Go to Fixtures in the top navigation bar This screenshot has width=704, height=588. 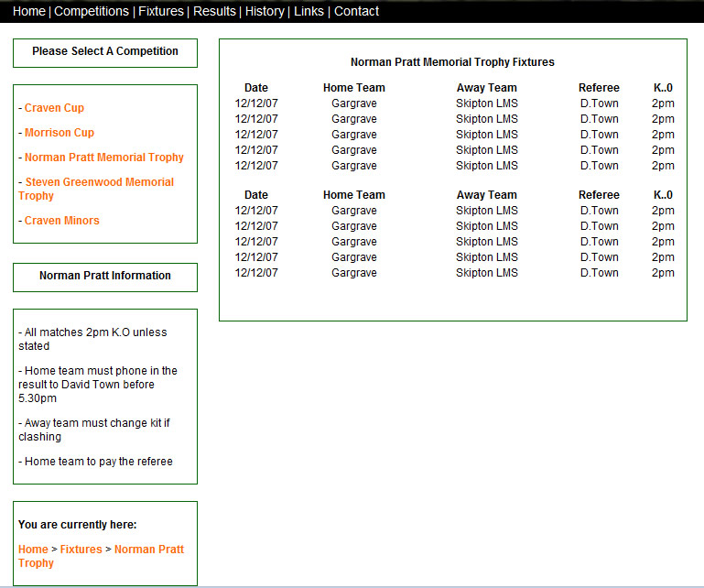[x=160, y=12]
